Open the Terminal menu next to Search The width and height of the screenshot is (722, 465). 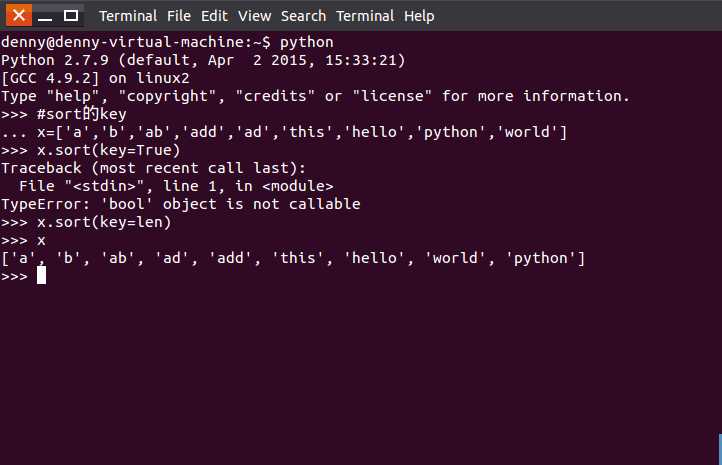tap(365, 16)
